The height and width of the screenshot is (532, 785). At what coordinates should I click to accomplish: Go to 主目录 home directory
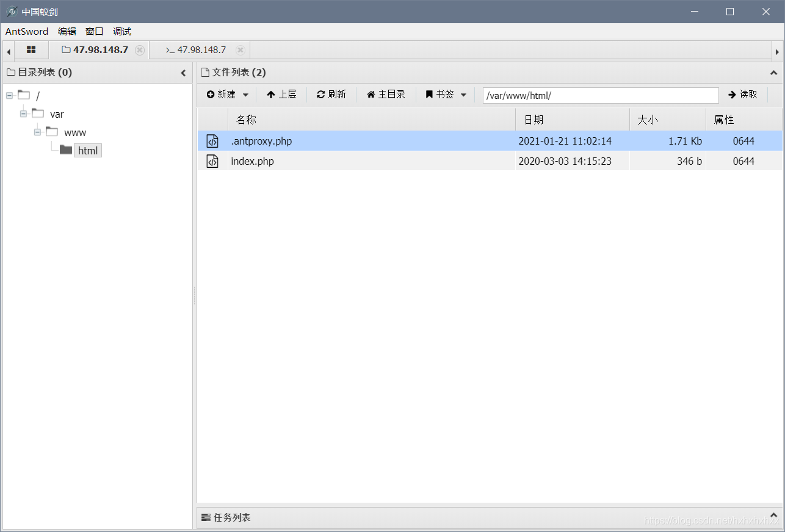click(386, 95)
